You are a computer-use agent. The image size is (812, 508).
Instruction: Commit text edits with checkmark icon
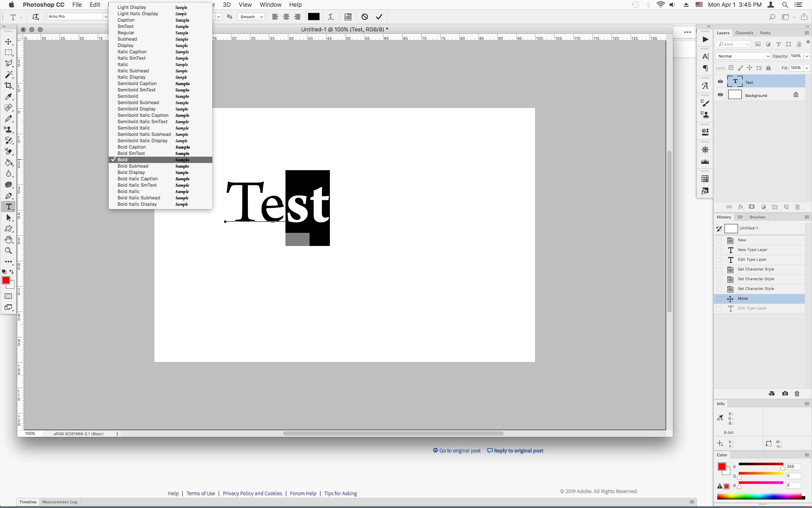(x=379, y=17)
